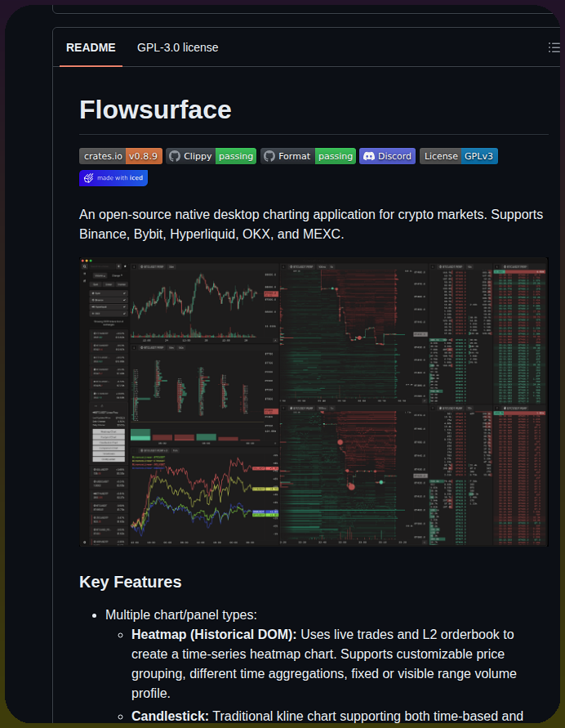Switch to the README tab
The width and height of the screenshot is (565, 728).
(91, 47)
